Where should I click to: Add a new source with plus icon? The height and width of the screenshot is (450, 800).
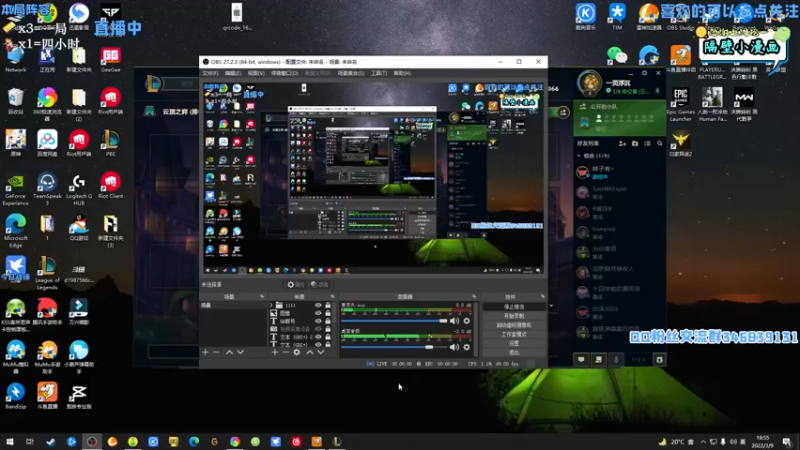[274, 352]
